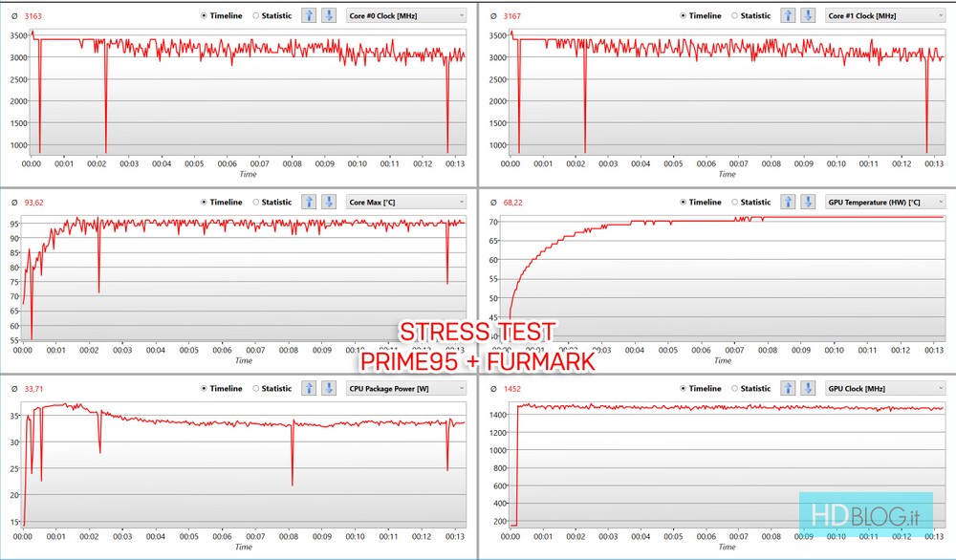
Task: Click the down arrow in CPU Package Power panel
Action: point(329,389)
